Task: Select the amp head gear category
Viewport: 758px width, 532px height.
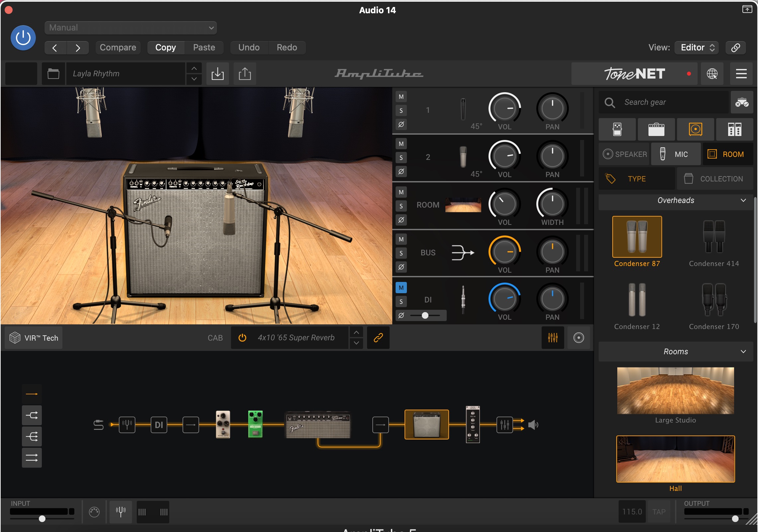Action: 656,129
